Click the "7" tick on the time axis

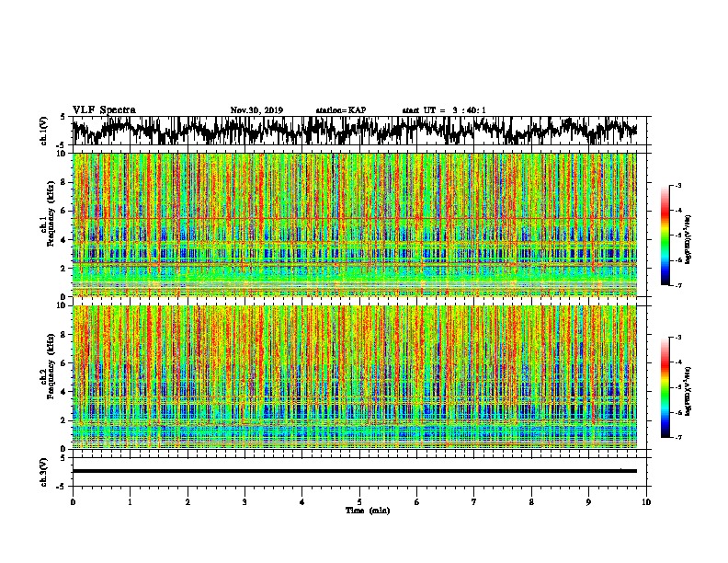click(473, 502)
